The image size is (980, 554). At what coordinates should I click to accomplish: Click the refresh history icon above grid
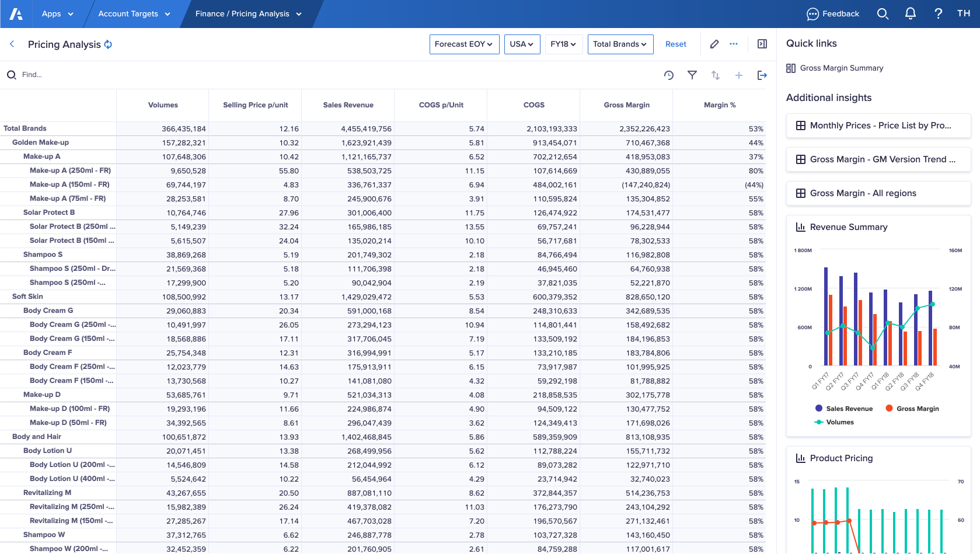coord(669,75)
